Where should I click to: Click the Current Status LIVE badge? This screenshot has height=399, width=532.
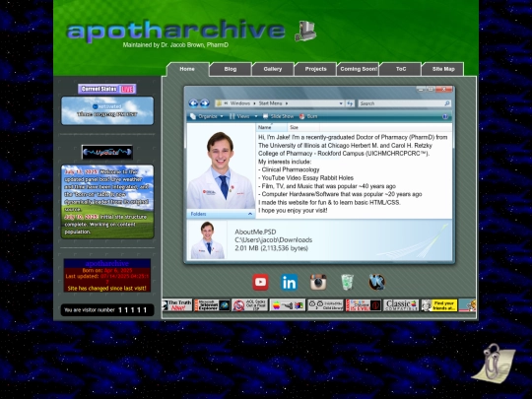pos(107,89)
